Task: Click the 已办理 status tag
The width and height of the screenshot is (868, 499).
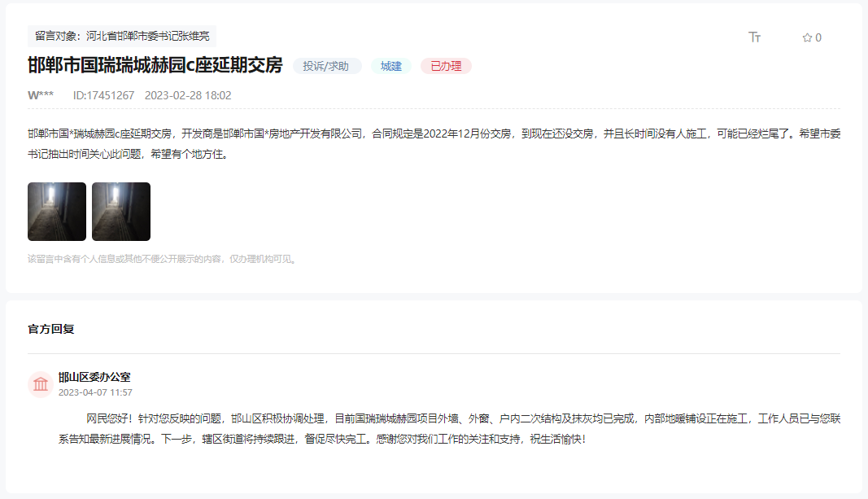Action: 446,66
